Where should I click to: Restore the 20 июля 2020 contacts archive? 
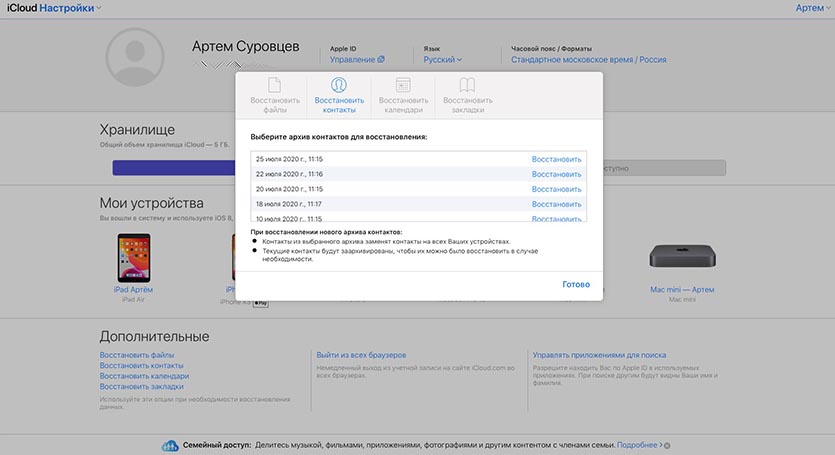coord(556,189)
